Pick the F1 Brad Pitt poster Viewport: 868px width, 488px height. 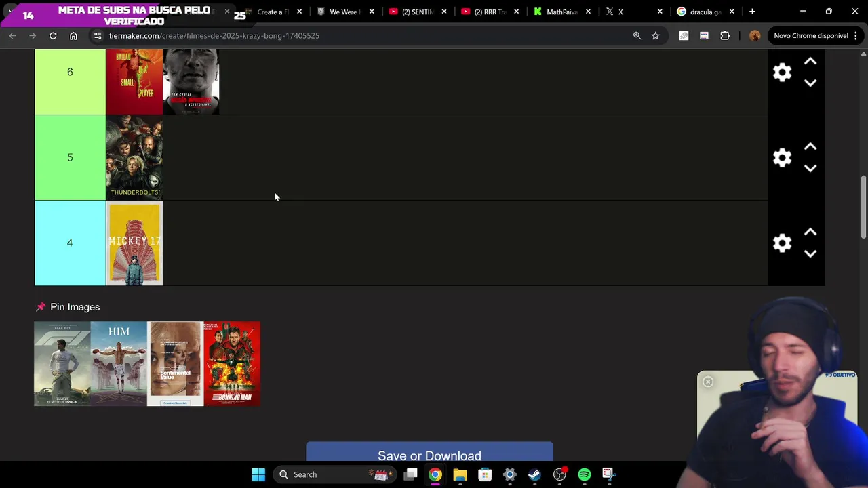[x=62, y=364]
